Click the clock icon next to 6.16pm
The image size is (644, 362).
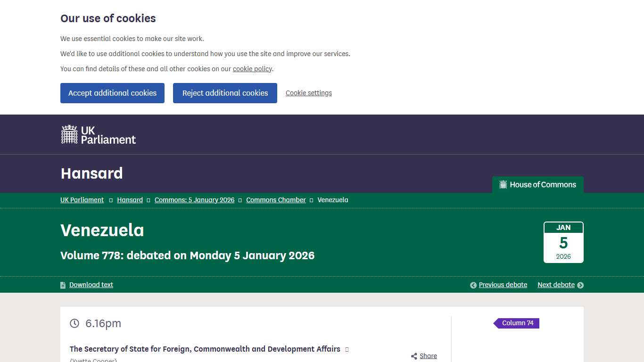click(x=74, y=323)
